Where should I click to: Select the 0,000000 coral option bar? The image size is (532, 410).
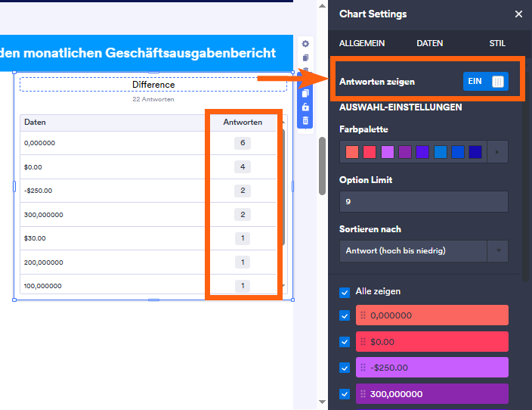coord(432,315)
